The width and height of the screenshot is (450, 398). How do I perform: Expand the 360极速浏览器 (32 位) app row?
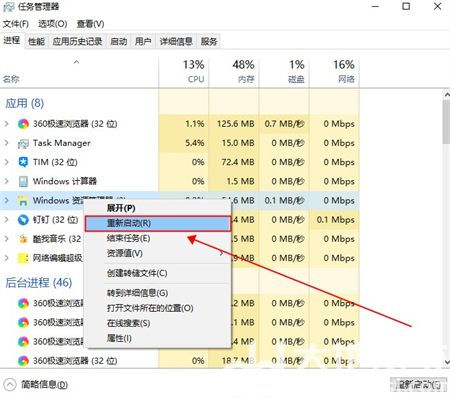[6, 124]
